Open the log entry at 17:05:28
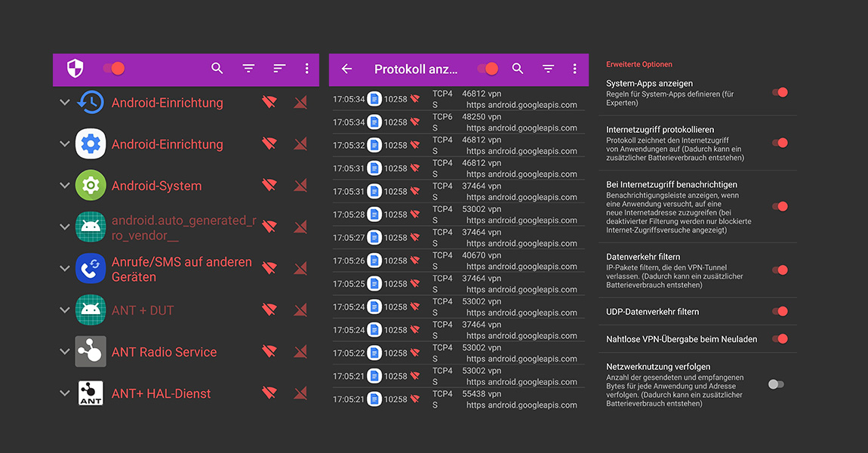Image resolution: width=868 pixels, height=453 pixels. (x=458, y=214)
